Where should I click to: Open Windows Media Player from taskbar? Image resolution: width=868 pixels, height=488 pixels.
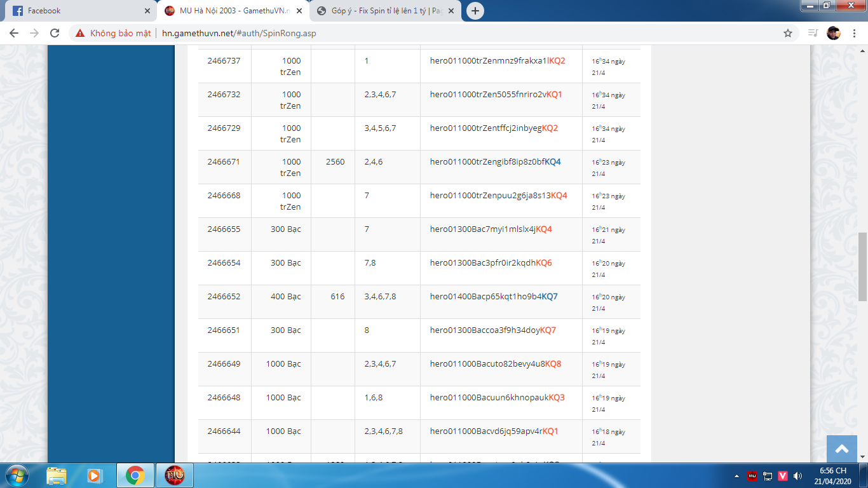pyautogui.click(x=95, y=475)
